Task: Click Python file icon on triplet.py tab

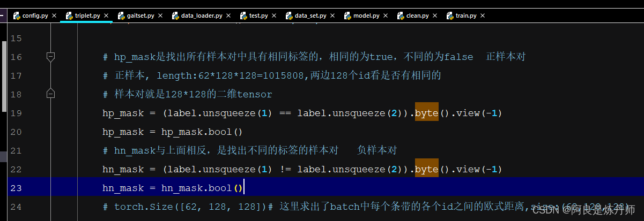Action: [x=69, y=16]
